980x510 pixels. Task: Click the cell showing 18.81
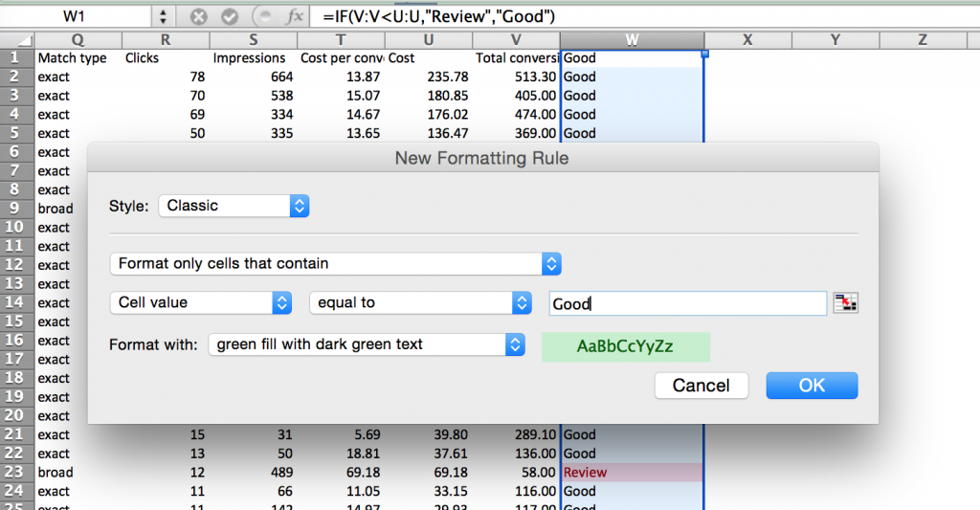tap(341, 454)
